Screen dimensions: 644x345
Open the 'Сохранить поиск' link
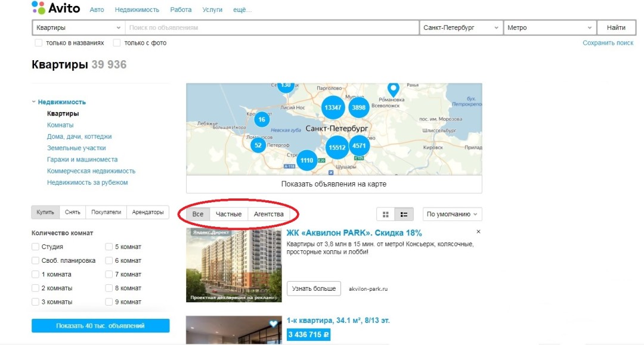[608, 43]
